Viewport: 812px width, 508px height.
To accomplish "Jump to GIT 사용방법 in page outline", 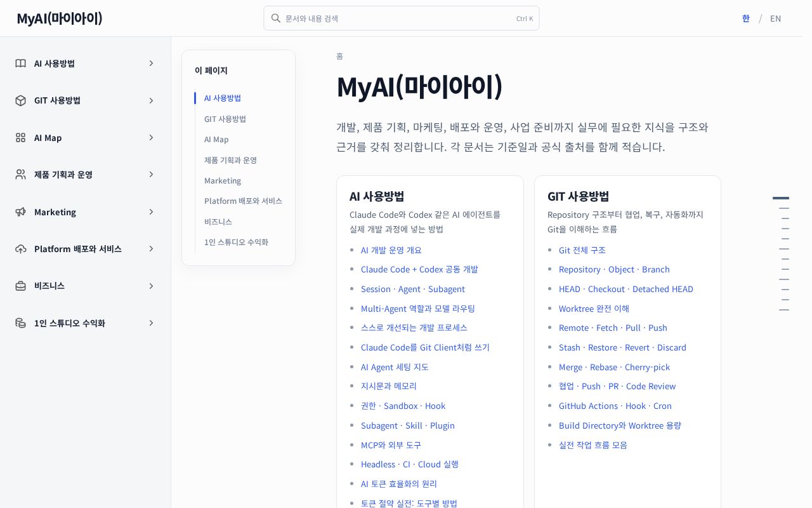I will [x=225, y=119].
